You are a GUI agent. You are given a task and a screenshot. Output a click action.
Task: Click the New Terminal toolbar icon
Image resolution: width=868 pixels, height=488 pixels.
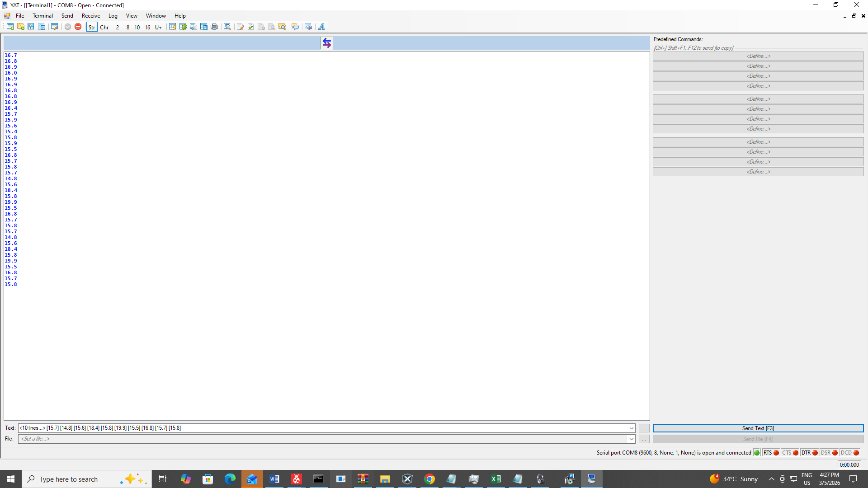pos(10,27)
